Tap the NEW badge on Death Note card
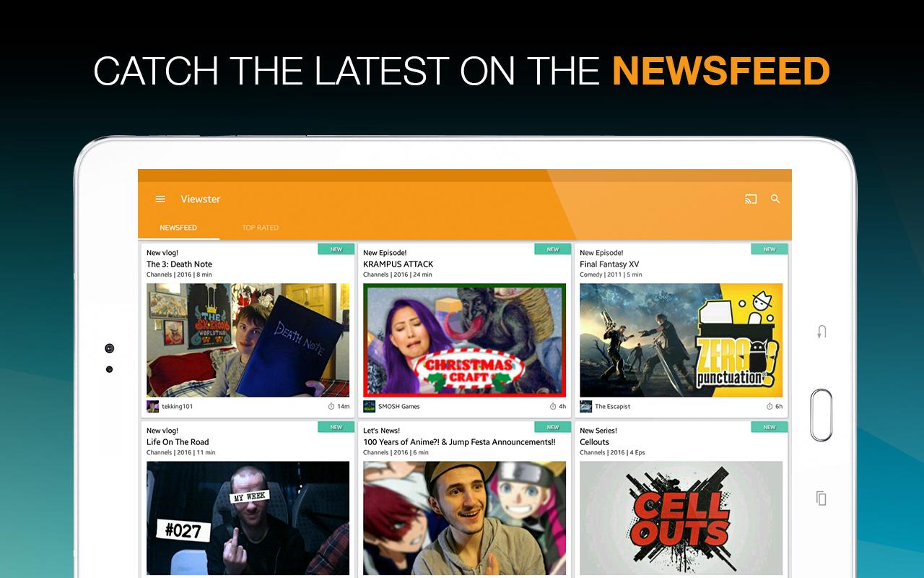Image resolution: width=924 pixels, height=578 pixels. (x=336, y=249)
